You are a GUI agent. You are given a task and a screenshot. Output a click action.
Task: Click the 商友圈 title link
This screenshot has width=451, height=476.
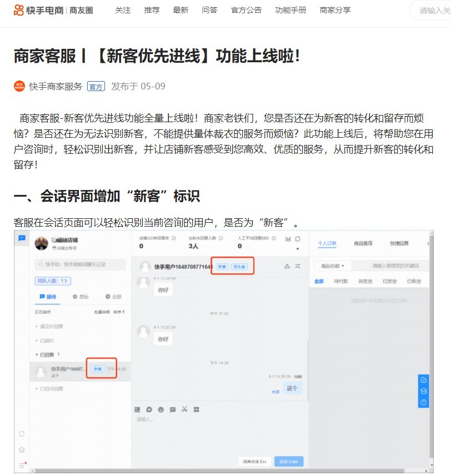coord(81,11)
